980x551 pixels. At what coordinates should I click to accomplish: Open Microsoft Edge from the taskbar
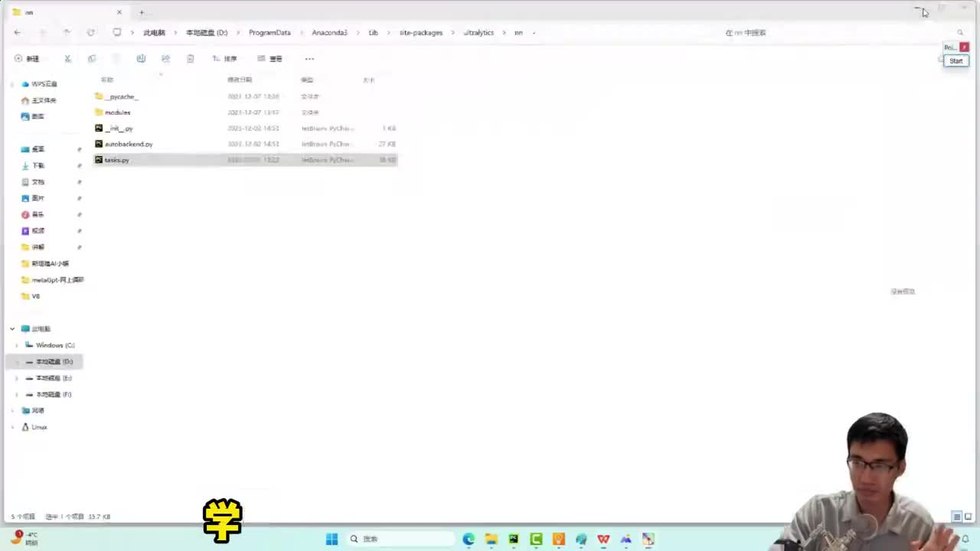pyautogui.click(x=469, y=539)
